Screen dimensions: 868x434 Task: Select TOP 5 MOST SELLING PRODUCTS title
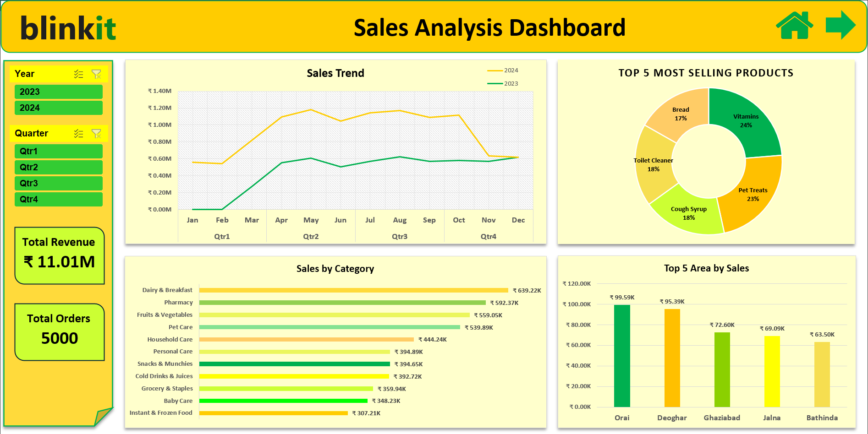click(x=706, y=73)
